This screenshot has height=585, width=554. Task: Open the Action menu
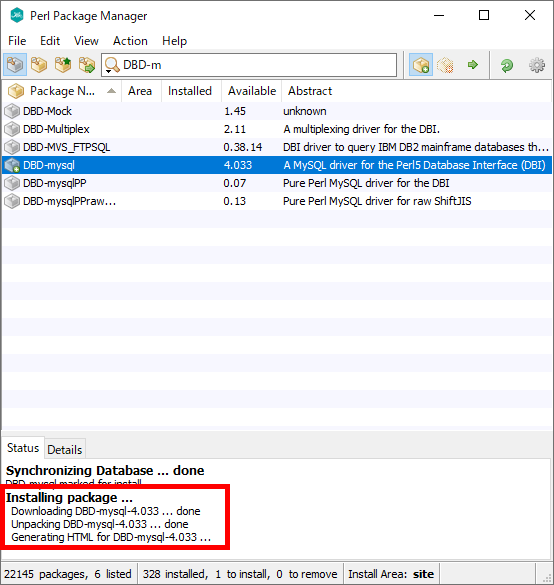[x=130, y=41]
